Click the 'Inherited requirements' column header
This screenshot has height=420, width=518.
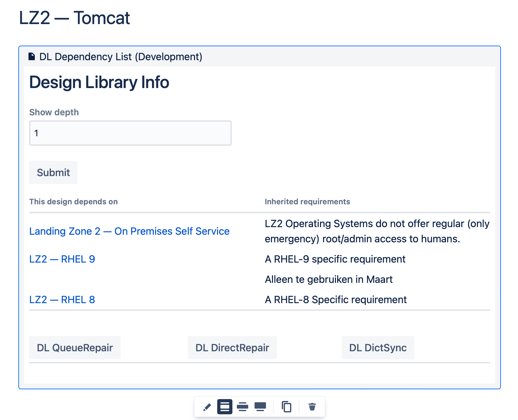307,202
